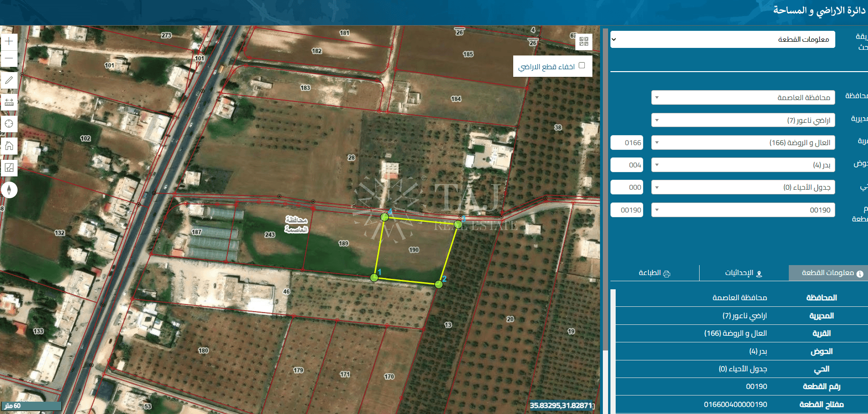Expand the محافظة العاصمة governorate dropdown
Screen dimensions: 868x414
pos(743,98)
